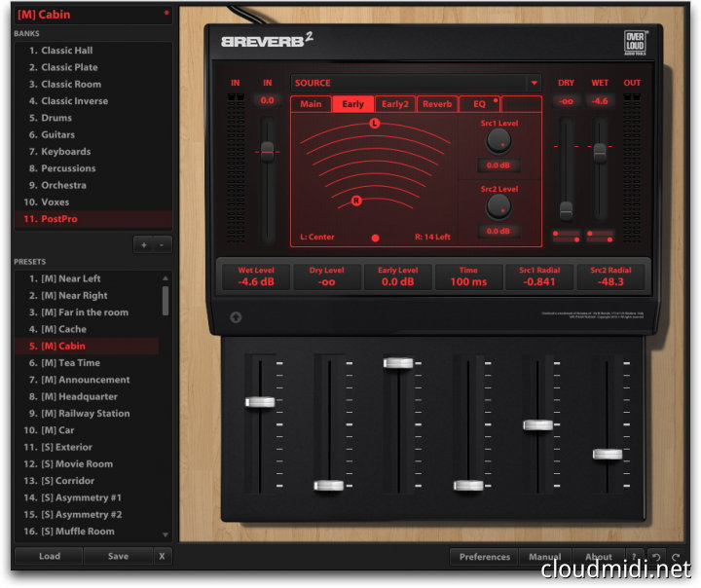701x588 pixels.
Task: Select the R source marker
Action: 356,201
